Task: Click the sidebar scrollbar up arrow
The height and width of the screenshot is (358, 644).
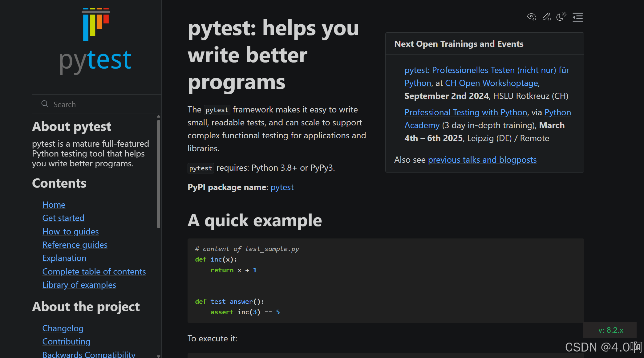Action: tap(159, 116)
